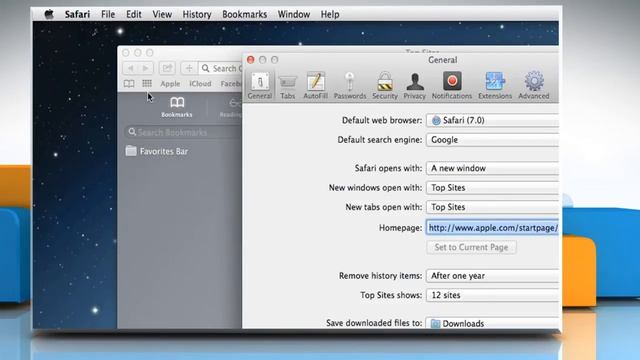The width and height of the screenshot is (640, 360).
Task: Click the Forward arrow in Safari window
Action: tap(146, 68)
